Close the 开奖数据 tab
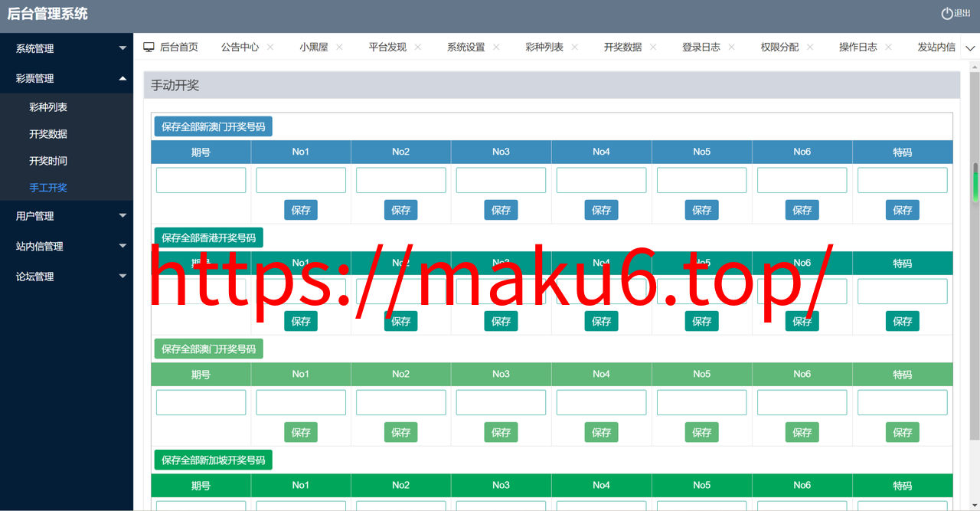980x511 pixels. point(653,47)
